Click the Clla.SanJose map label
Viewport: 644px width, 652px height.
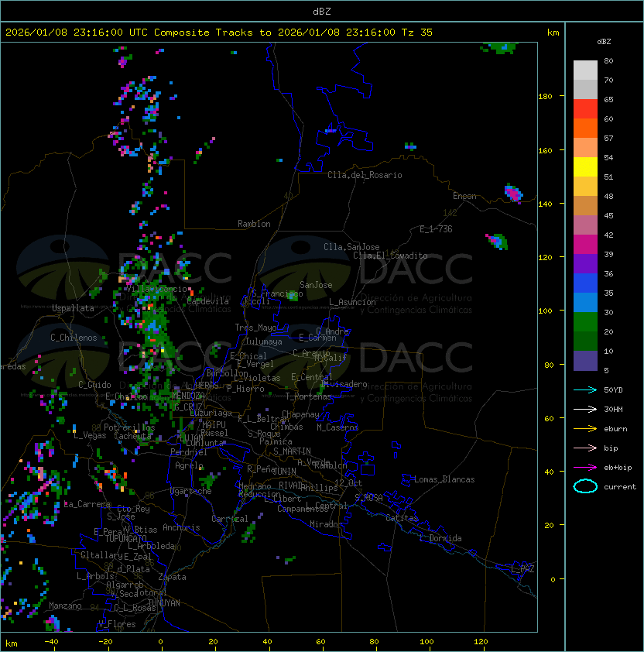351,247
